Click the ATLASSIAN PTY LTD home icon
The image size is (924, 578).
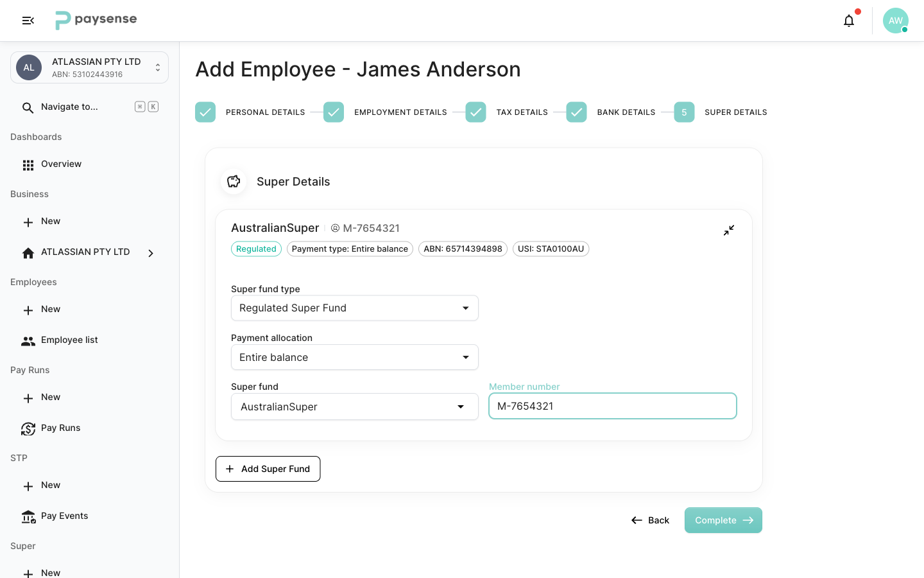[28, 253]
